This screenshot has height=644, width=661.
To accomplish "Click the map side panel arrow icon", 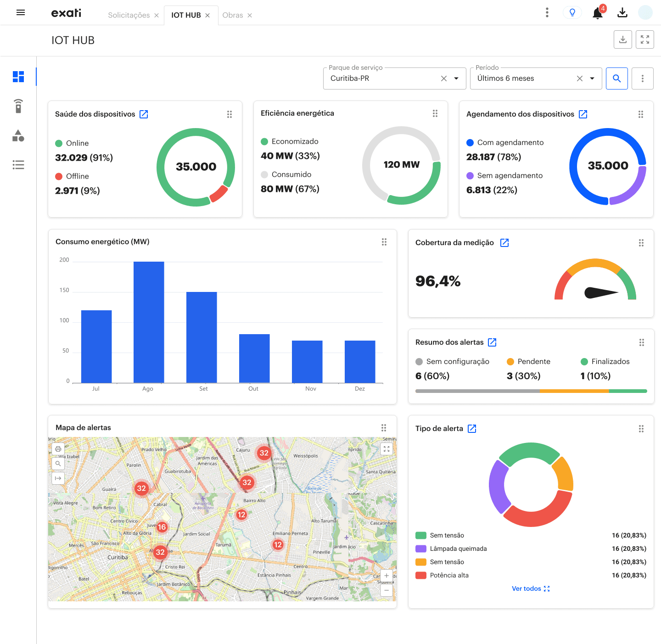I will pyautogui.click(x=58, y=478).
